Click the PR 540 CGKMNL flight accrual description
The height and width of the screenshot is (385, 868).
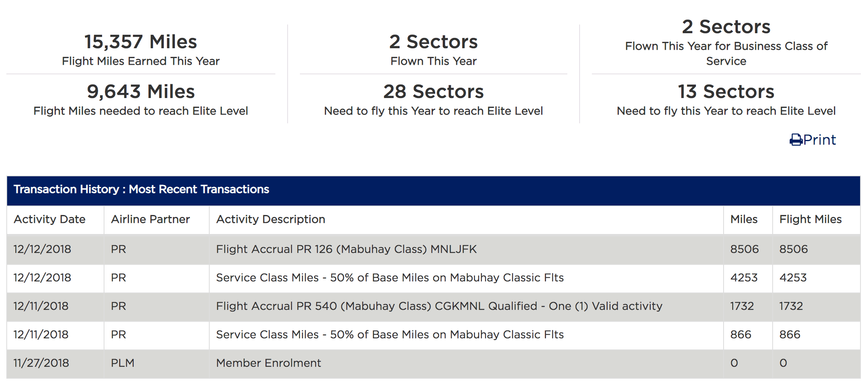click(x=439, y=306)
